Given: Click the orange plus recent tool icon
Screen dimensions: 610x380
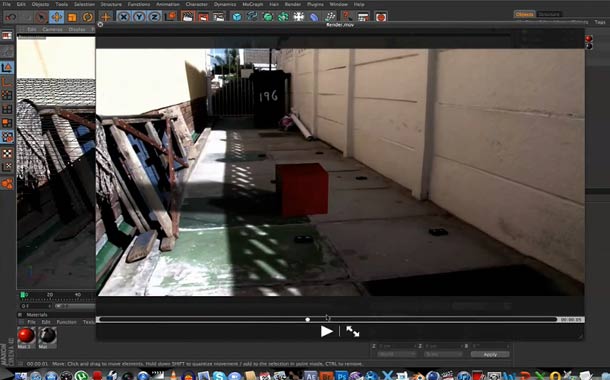Looking at the screenshot, I should pos(105,17).
